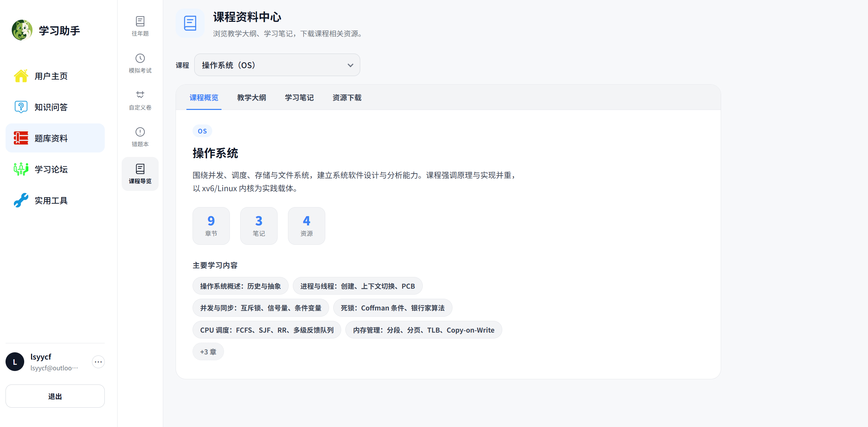Expand the 课程 dropdown chevron
868x427 pixels.
[x=351, y=65]
